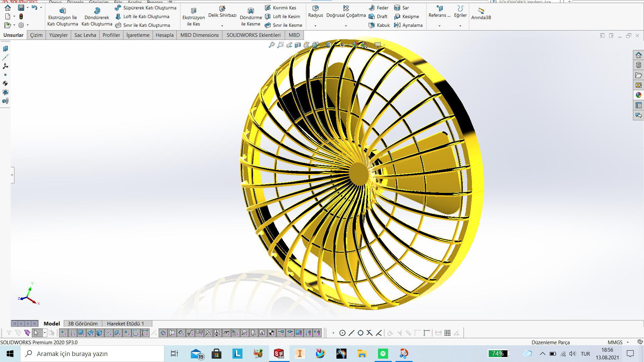Open the View Orientation cube icon

pos(316,45)
